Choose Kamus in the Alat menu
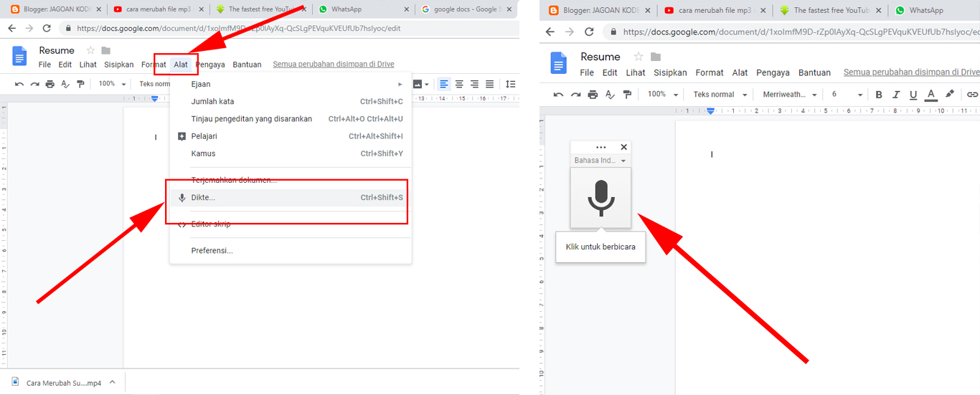 click(291, 153)
